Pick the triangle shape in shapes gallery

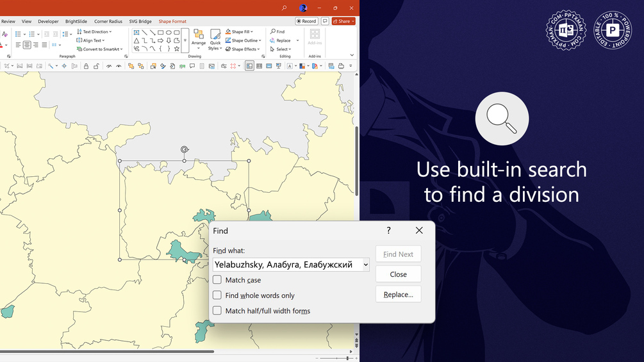click(x=136, y=40)
